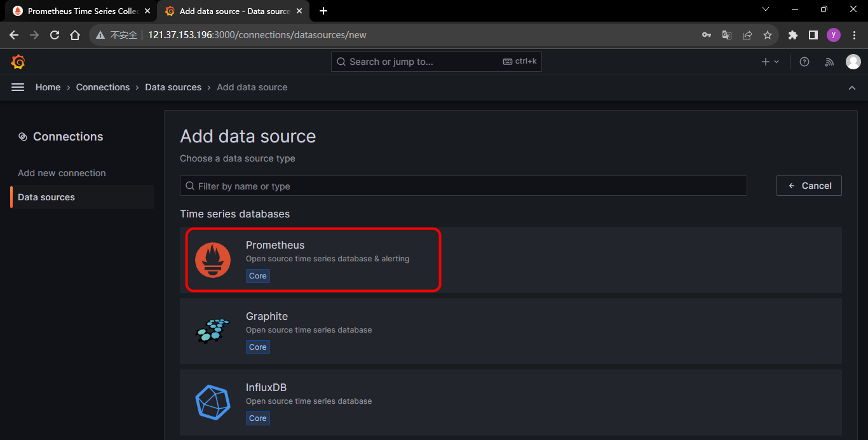Click the translate page icon
The height and width of the screenshot is (440, 868).
(x=727, y=35)
